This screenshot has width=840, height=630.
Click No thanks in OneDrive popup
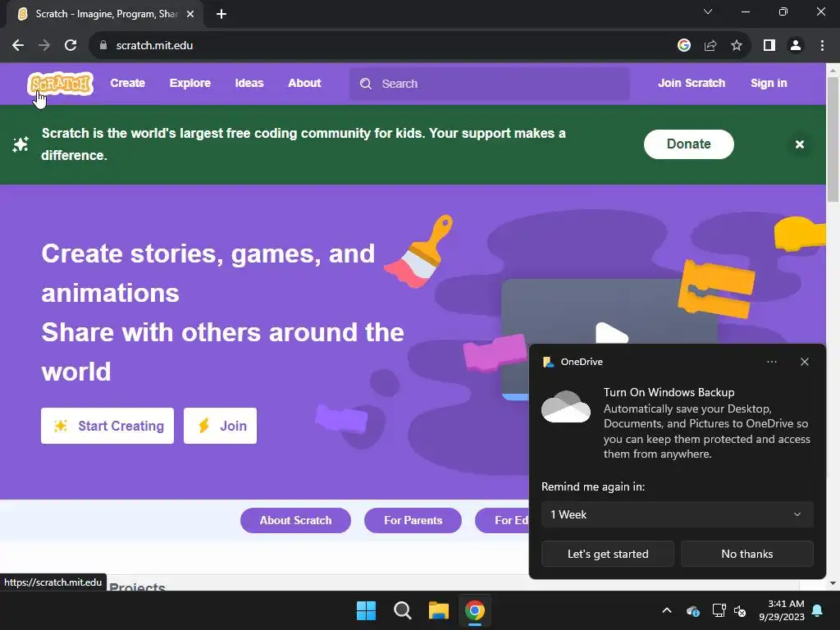point(746,554)
